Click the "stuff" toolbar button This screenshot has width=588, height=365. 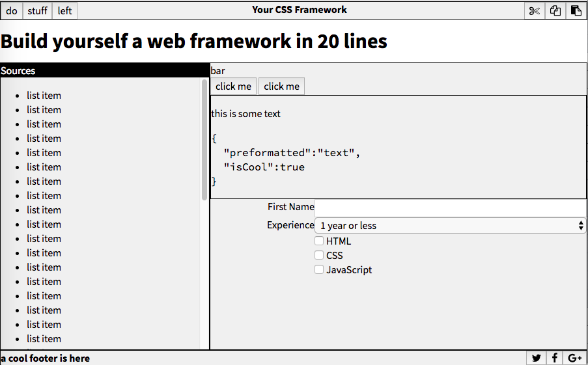pyautogui.click(x=38, y=10)
